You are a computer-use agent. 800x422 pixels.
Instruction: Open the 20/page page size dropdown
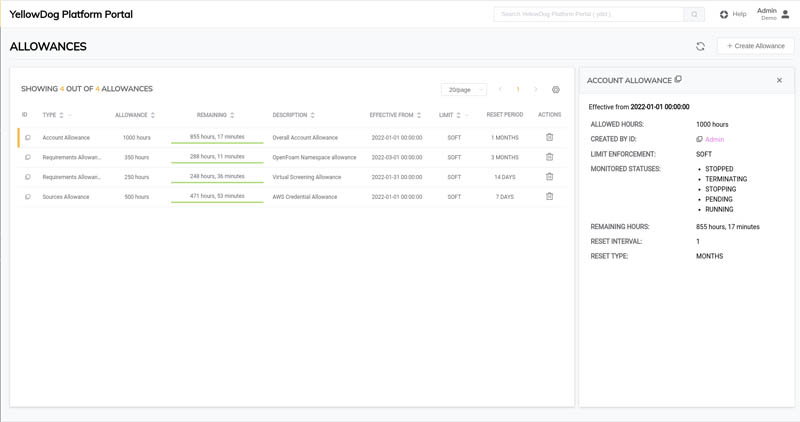coord(463,90)
